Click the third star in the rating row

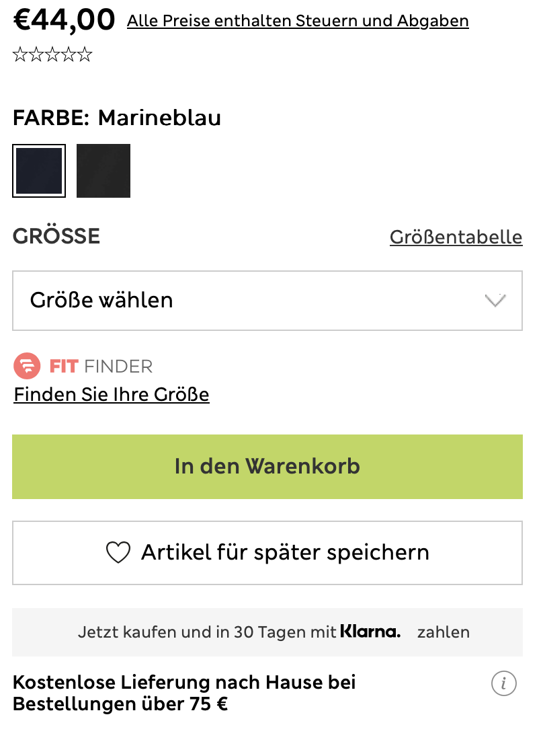pyautogui.click(x=52, y=53)
